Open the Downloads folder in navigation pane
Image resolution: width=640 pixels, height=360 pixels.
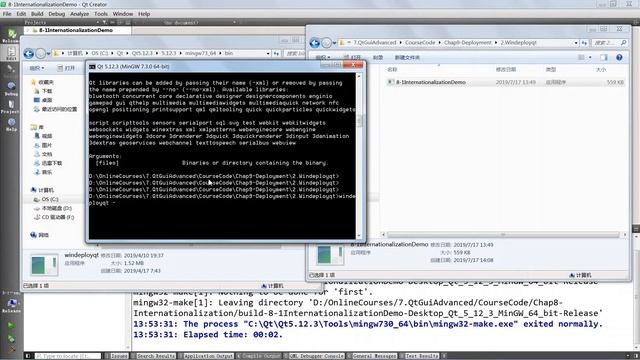point(47,91)
